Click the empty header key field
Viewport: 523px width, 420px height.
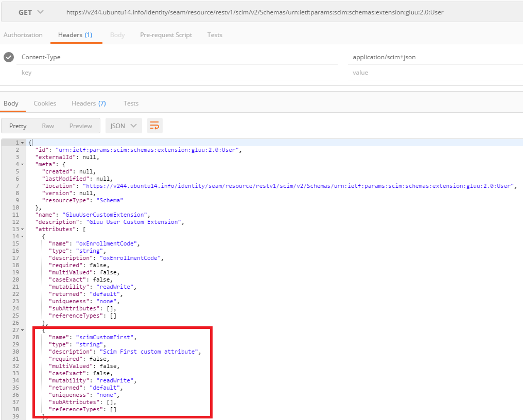tap(175, 73)
